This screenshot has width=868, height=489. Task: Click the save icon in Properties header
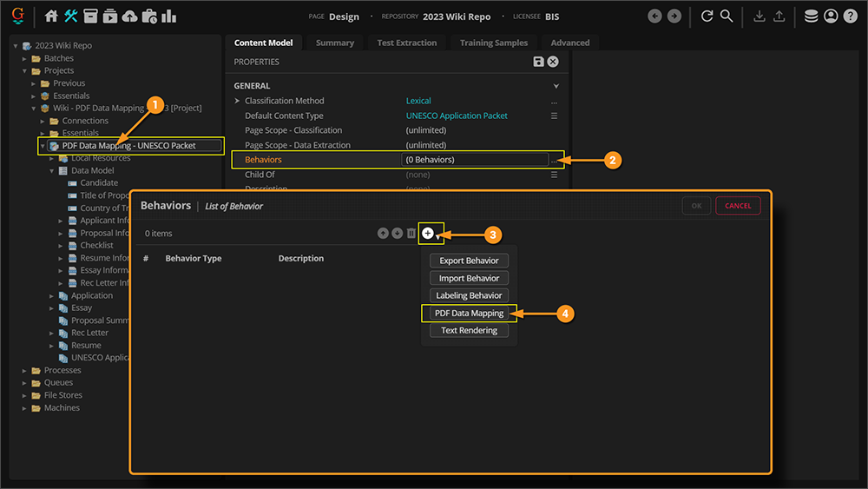[539, 62]
